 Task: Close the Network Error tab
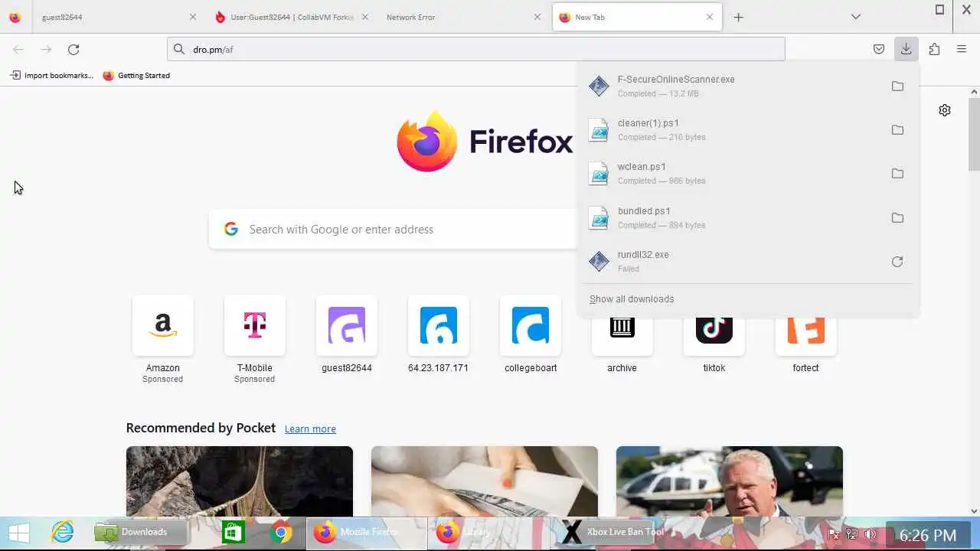[x=537, y=17]
